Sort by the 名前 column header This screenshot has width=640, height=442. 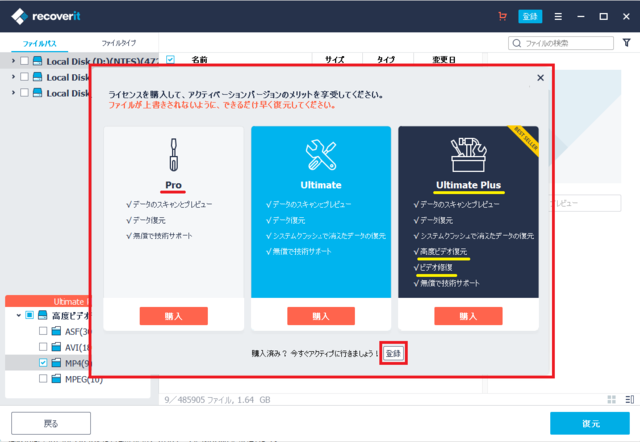[x=200, y=60]
